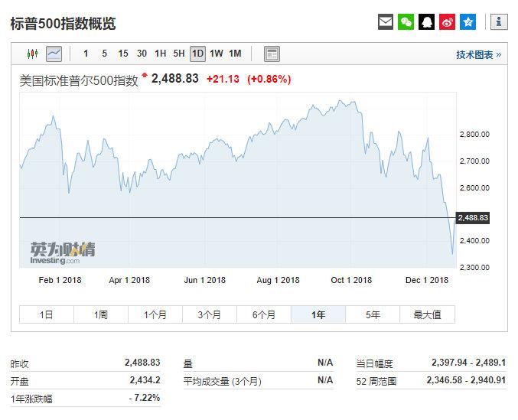Switch chart to candlestick view
518x420 pixels.
coord(32,54)
